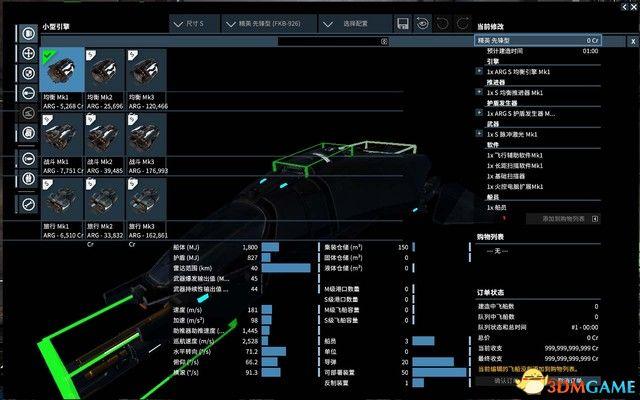Select the dimmed turrets category icon
This screenshot has height=400, width=640.
pos(28,113)
